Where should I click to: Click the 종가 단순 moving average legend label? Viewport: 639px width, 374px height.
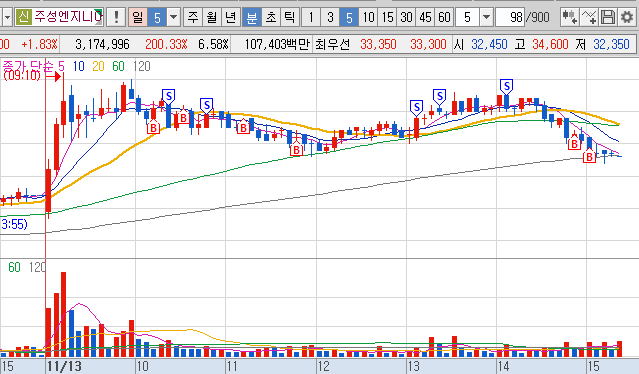coord(29,66)
